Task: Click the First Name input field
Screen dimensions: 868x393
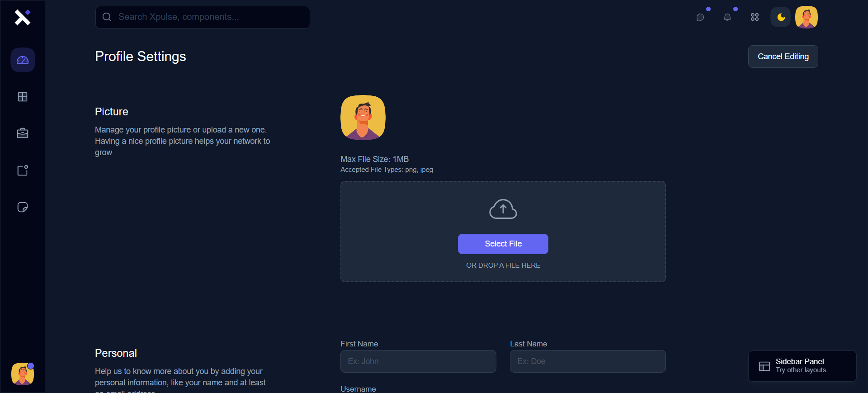Action: (x=418, y=361)
